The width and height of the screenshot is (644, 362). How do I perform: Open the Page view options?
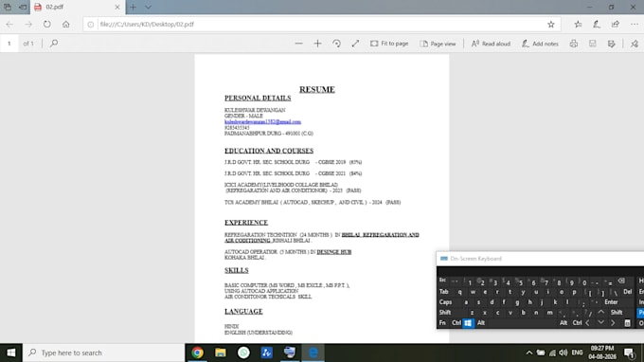click(x=438, y=44)
